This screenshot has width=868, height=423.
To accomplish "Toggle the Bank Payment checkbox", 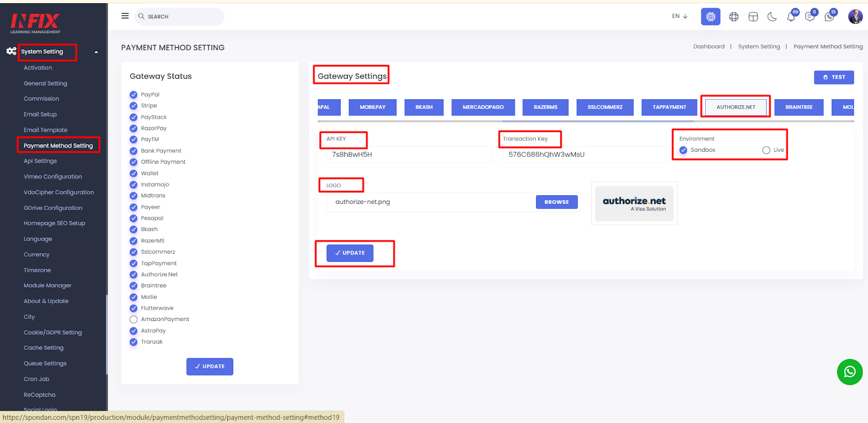I will pos(133,151).
